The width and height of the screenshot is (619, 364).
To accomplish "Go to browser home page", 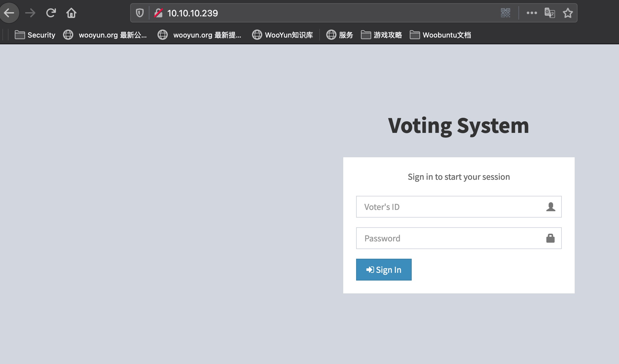I will click(x=71, y=13).
